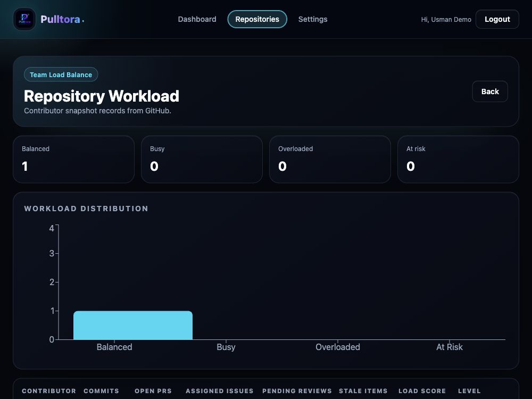Go to the Settings tab

click(x=313, y=19)
